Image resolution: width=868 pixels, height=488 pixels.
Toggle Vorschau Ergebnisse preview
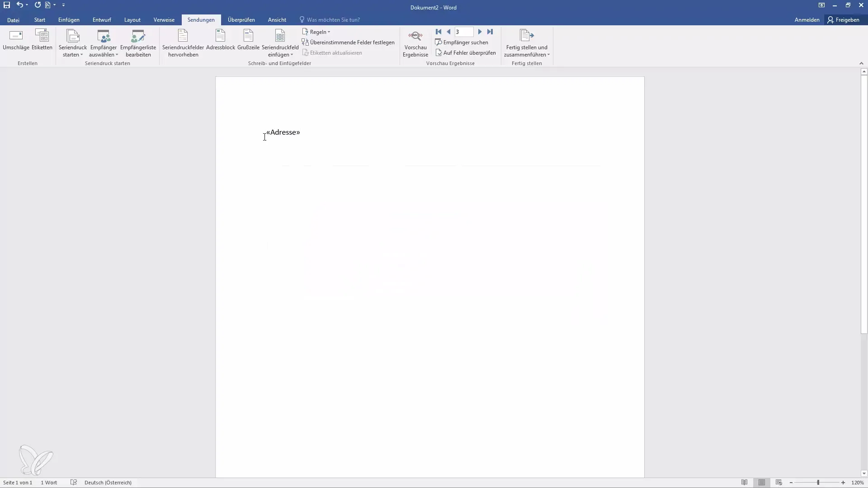point(415,43)
